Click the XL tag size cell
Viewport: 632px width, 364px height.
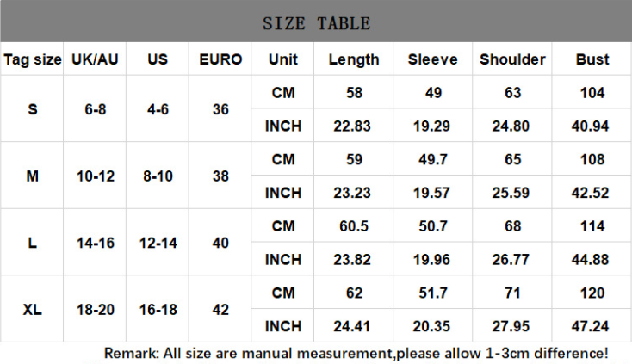[x=33, y=310]
